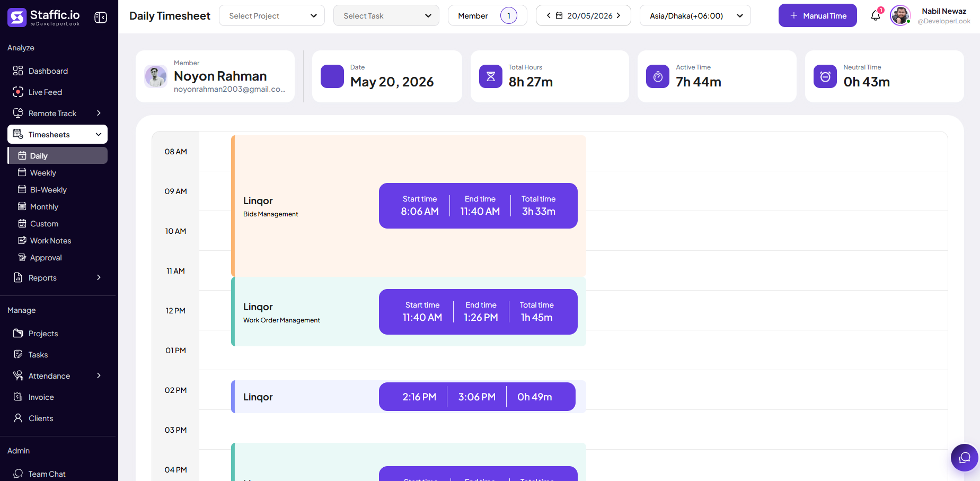The image size is (980, 481).
Task: Click the Total Hours hourglass icon
Action: (491, 76)
